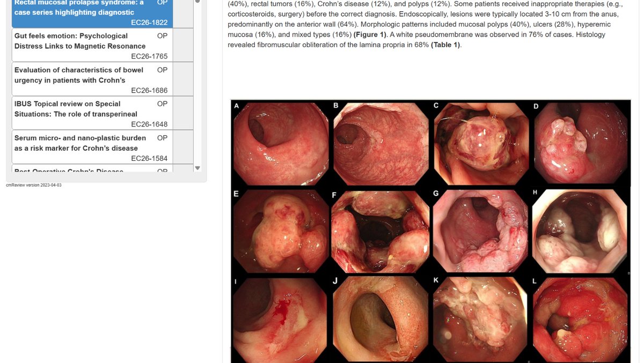This screenshot has width=644, height=363.
Task: Click endoscopy image panel B
Action: point(381,143)
